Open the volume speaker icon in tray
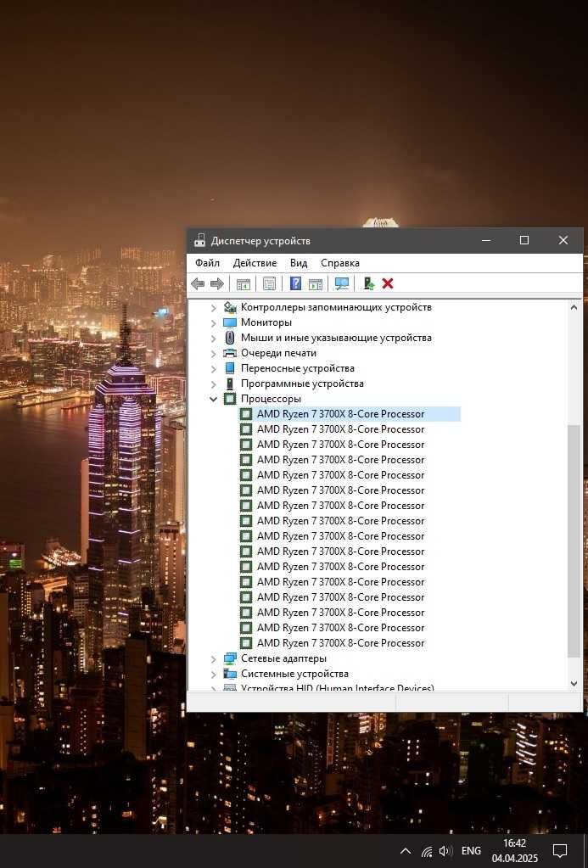This screenshot has height=868, width=588. pyautogui.click(x=445, y=851)
